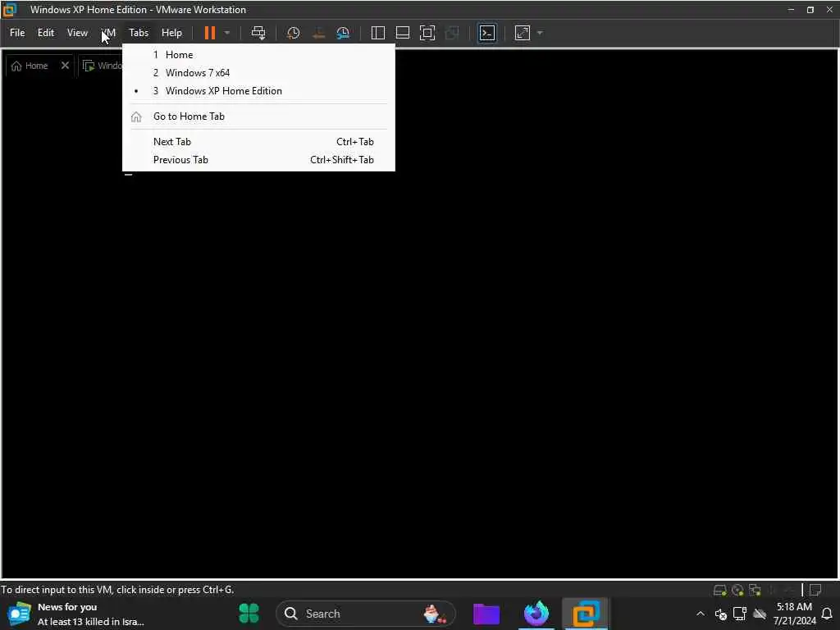Open the purple folder taskbar app

[x=486, y=614]
